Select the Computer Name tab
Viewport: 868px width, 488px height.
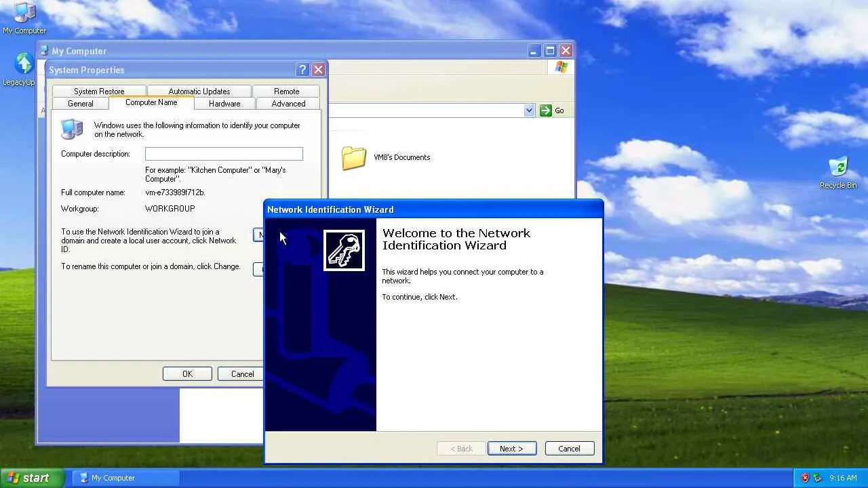point(151,102)
